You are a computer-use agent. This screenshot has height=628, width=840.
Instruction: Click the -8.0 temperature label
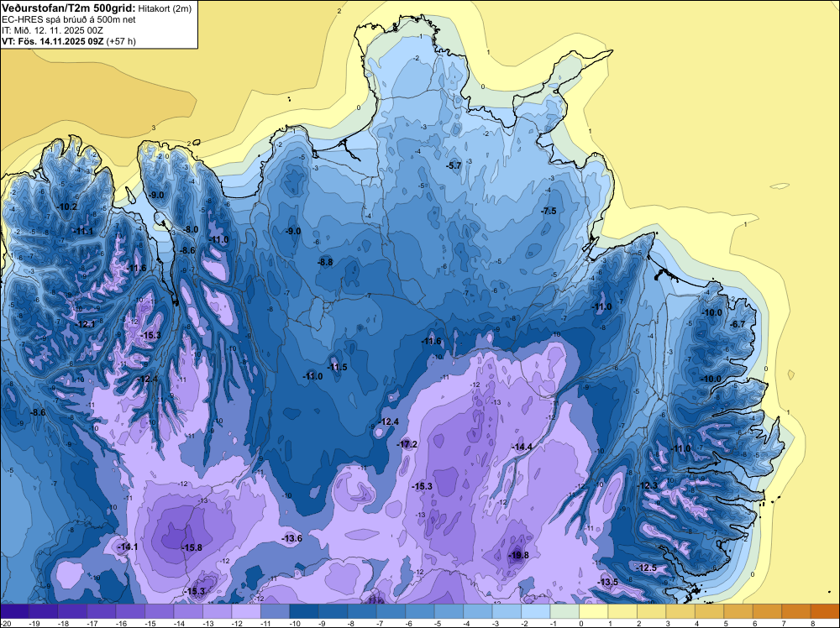(192, 229)
